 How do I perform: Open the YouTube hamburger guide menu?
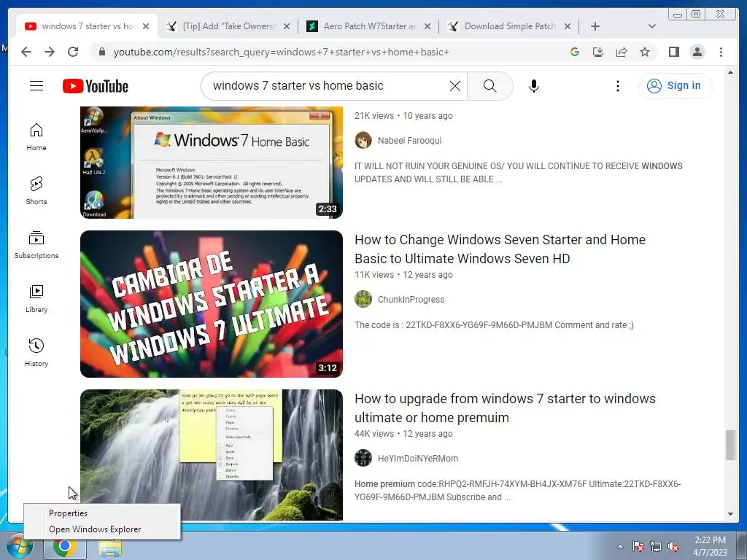point(36,86)
